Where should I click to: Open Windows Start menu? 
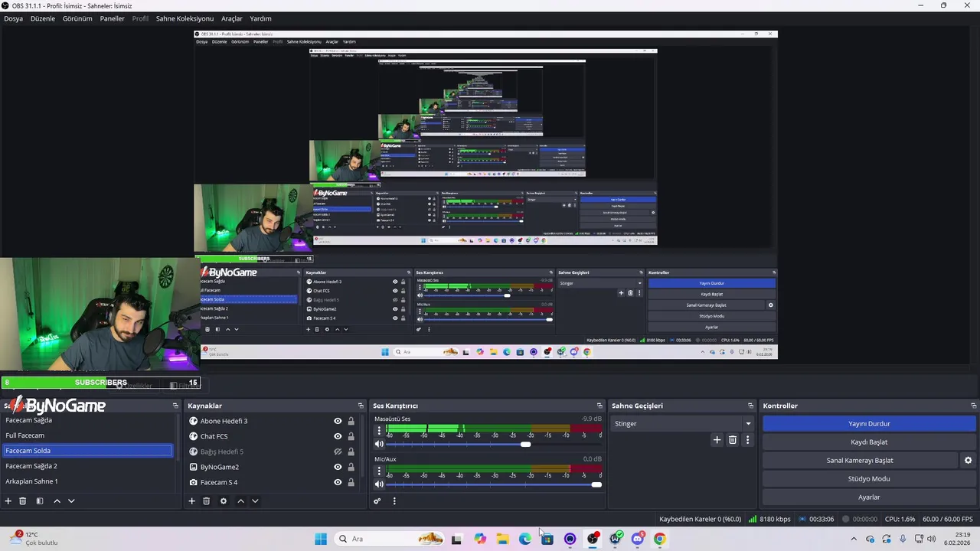321,539
